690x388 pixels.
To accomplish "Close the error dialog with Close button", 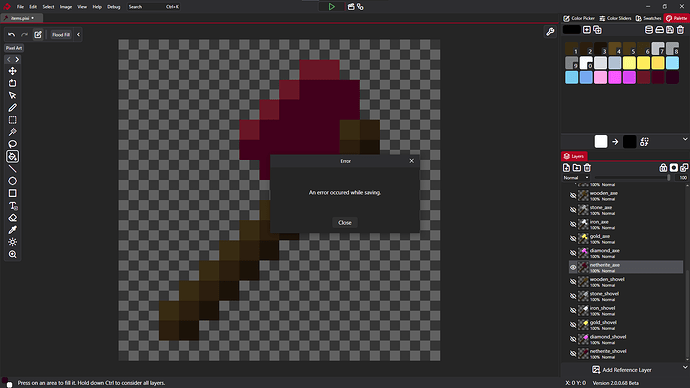I will pyautogui.click(x=345, y=223).
